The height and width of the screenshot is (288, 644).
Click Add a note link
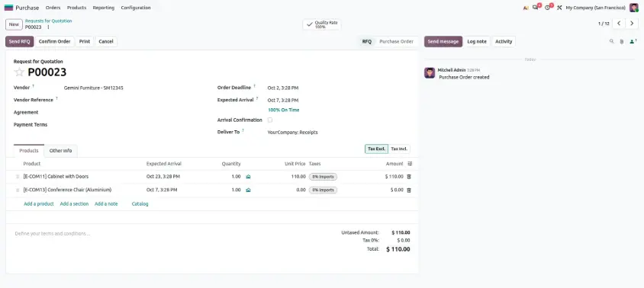pyautogui.click(x=106, y=204)
